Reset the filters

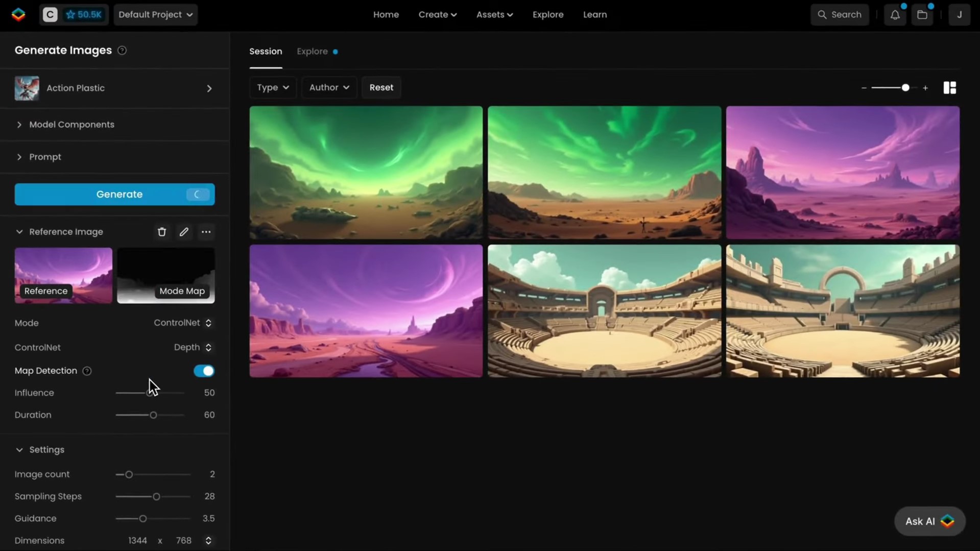[x=381, y=87]
